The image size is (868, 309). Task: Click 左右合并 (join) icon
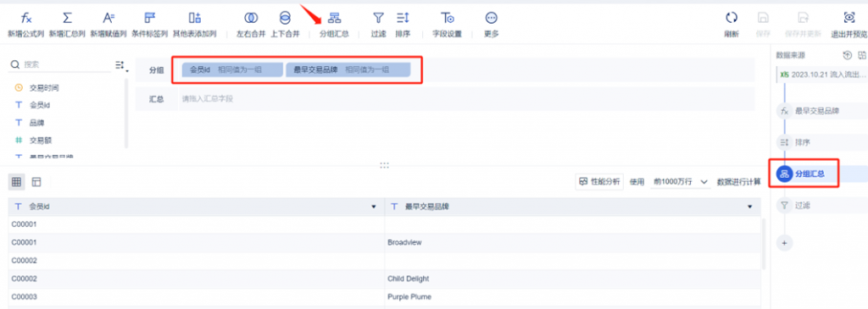251,19
